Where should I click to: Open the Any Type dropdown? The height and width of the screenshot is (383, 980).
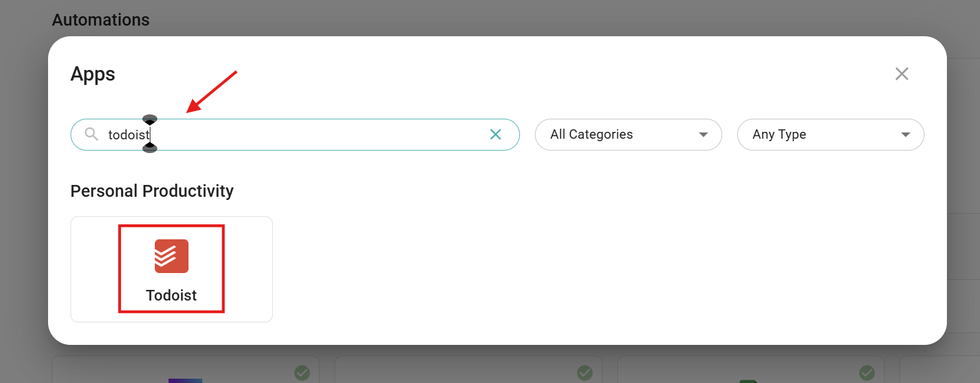point(830,134)
